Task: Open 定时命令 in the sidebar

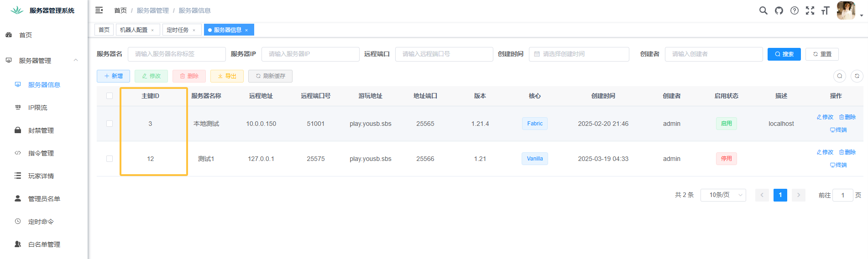Action: pos(43,222)
